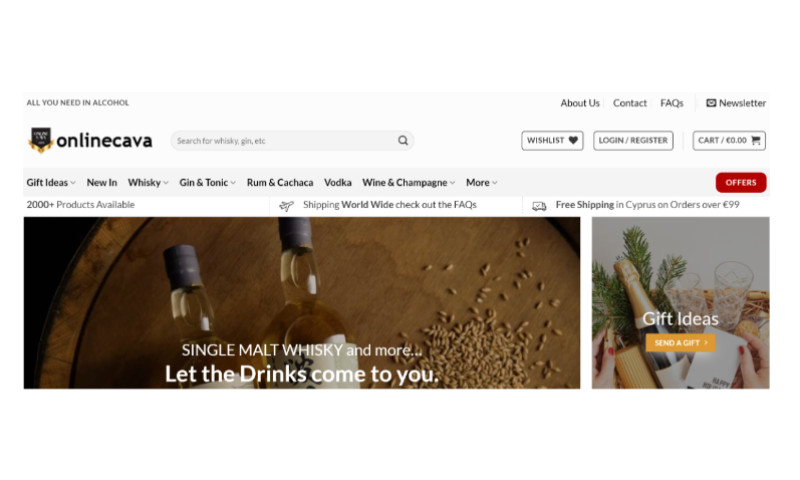
Task: Click 'Let the Drinks come to you.' headline
Action: (302, 374)
